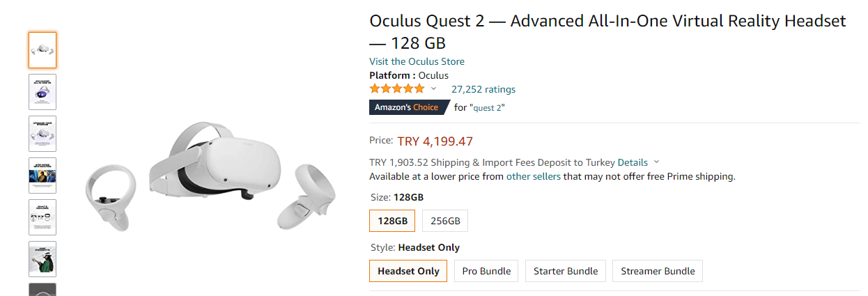The height and width of the screenshot is (296, 868).
Task: View the sixth thumbnail with person wearing headset
Action: (x=42, y=259)
